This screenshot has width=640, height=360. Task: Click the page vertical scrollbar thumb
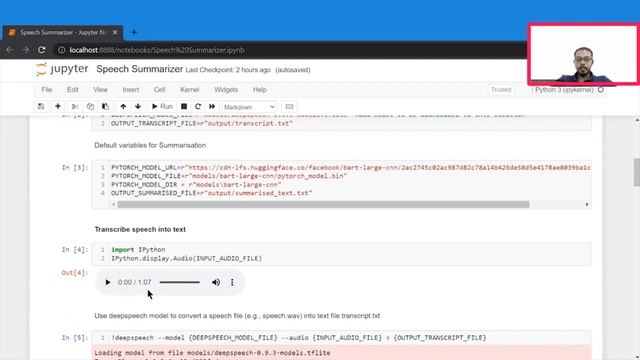click(x=637, y=172)
